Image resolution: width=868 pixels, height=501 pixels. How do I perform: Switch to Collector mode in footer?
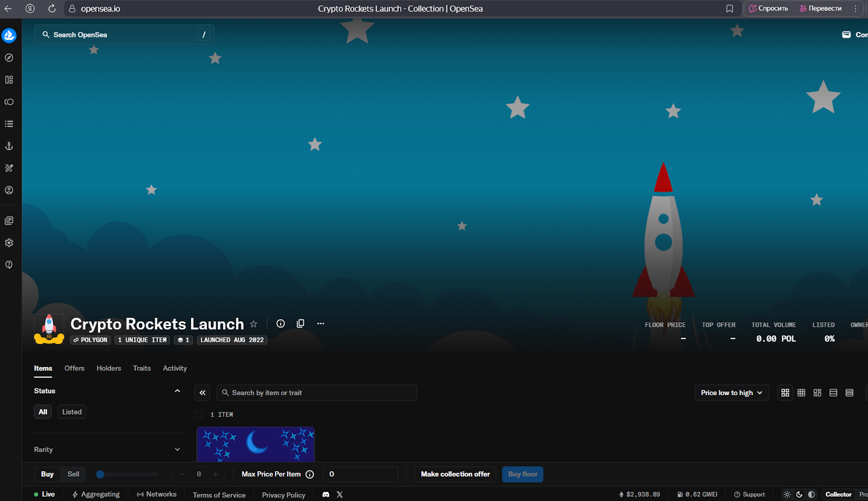pyautogui.click(x=838, y=494)
